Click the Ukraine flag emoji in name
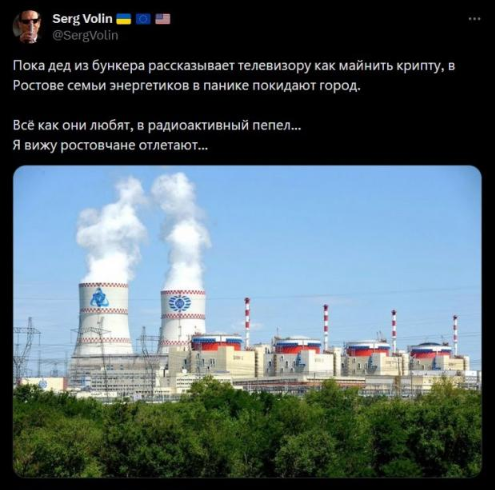 [x=123, y=19]
